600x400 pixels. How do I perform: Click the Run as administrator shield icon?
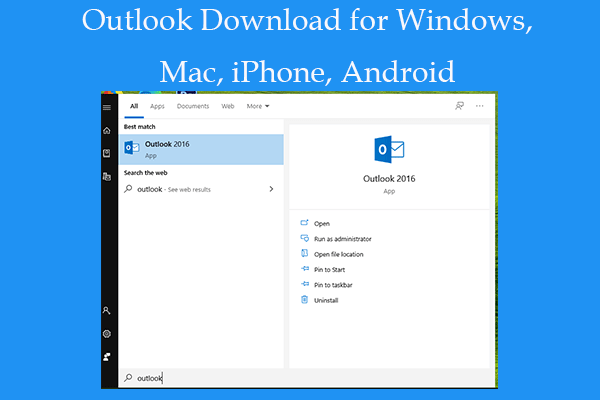click(305, 238)
